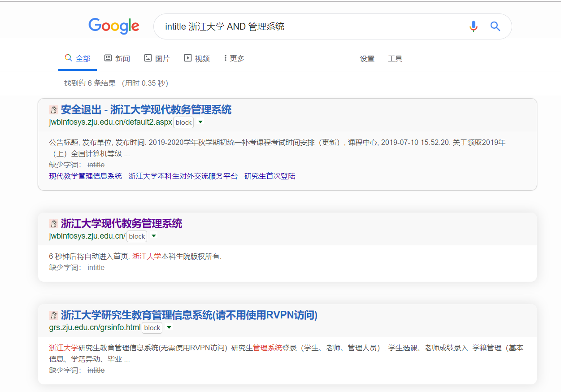Expand dropdown arrow beside grsinfo.html result

[170, 327]
